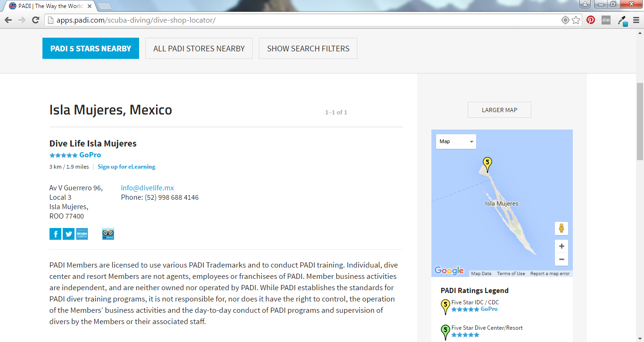Click Five Star IDC / CDC legend text
The image size is (644, 342).
click(475, 302)
